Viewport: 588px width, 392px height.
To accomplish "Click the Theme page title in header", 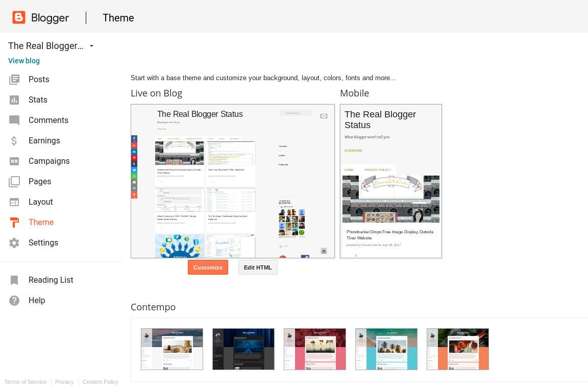I will click(x=118, y=18).
